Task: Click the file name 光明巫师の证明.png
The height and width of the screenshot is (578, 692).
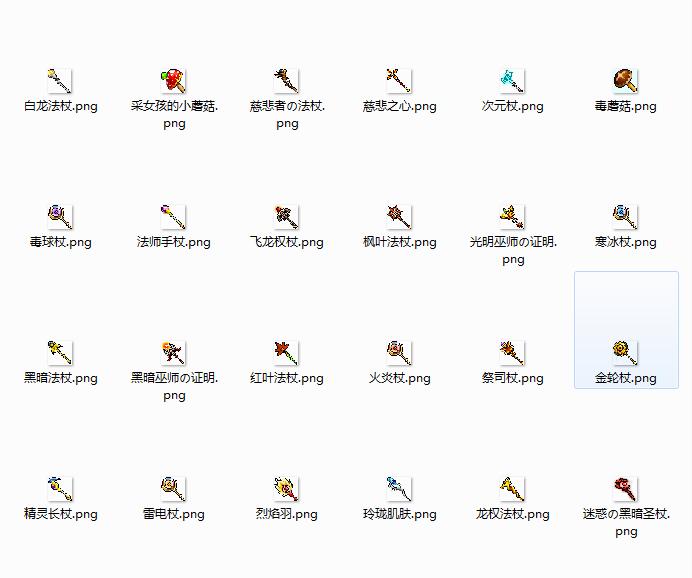Action: point(513,251)
